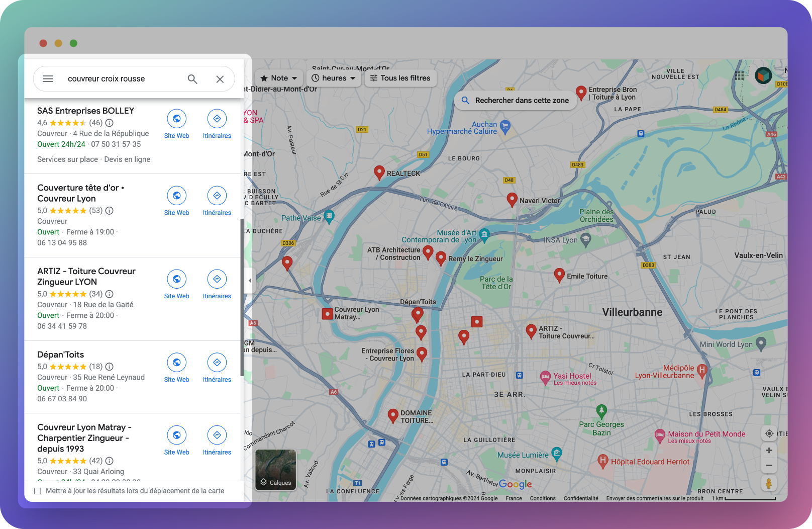Select the ATB Architecture Construction pin
Viewport: 812px width, 529px height.
pos(428,252)
